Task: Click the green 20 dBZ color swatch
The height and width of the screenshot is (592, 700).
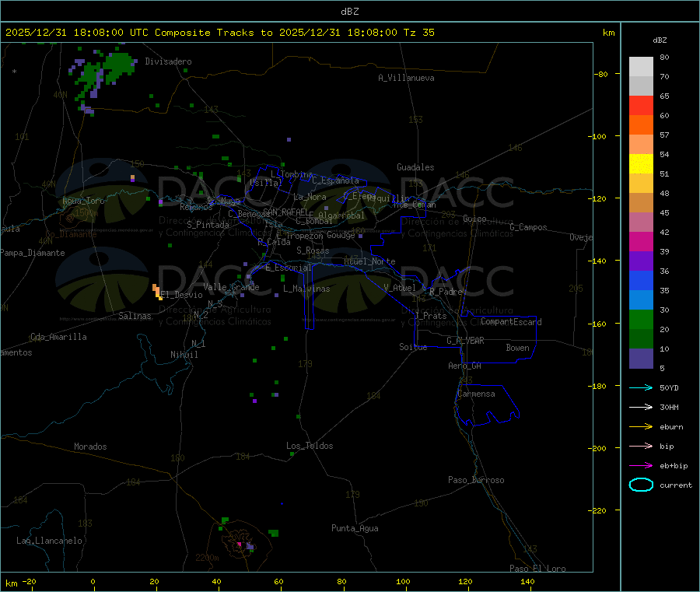Action: click(x=641, y=319)
